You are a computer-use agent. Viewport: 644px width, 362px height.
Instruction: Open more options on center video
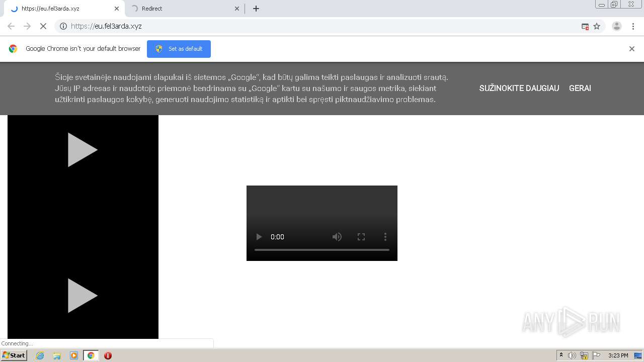pyautogui.click(x=385, y=237)
